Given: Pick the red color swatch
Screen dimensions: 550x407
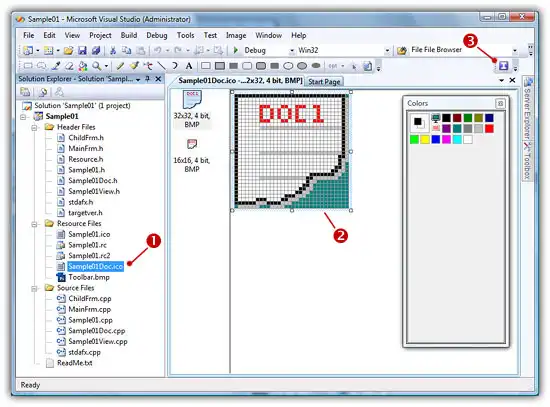Looking at the screenshot, I should 489,128.
